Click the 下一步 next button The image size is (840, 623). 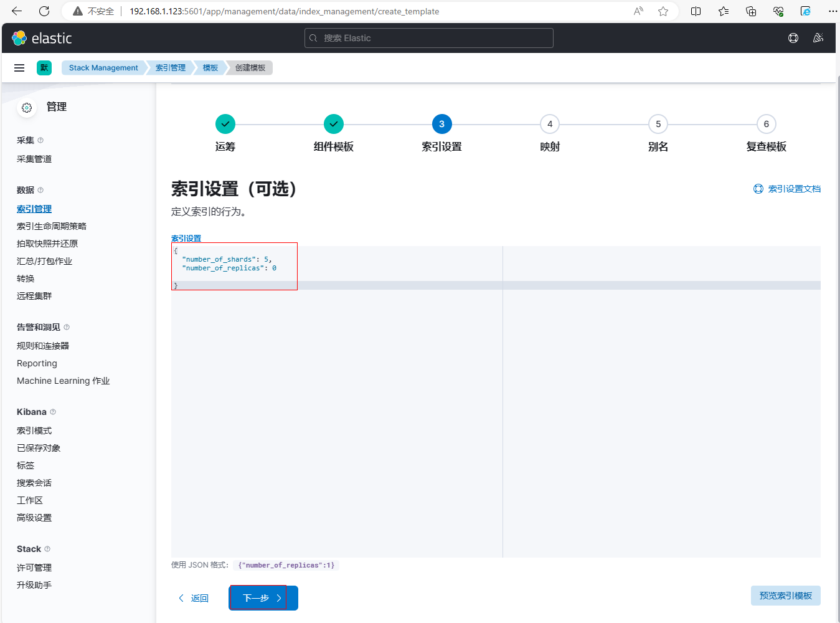pos(263,598)
